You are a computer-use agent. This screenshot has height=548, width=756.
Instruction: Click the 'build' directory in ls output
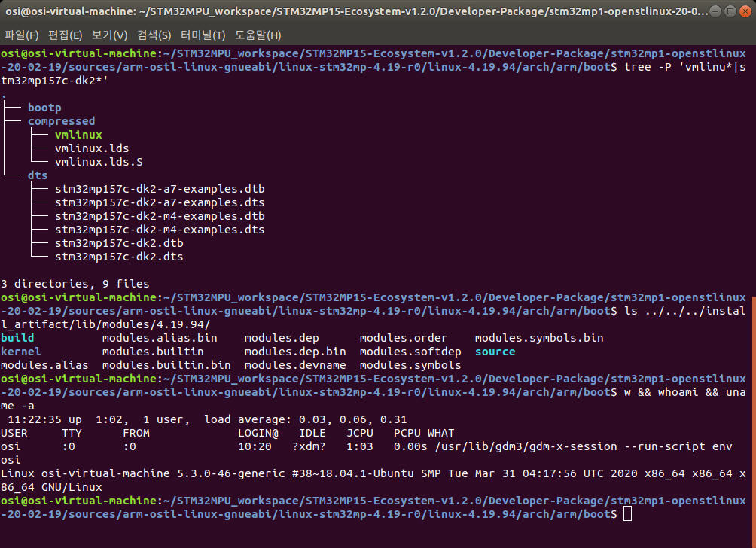point(17,338)
